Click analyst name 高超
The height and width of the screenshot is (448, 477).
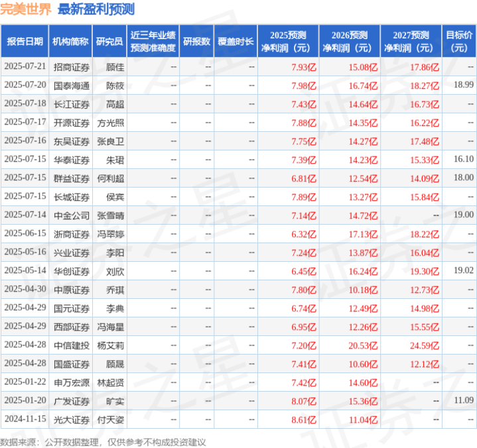click(x=115, y=104)
